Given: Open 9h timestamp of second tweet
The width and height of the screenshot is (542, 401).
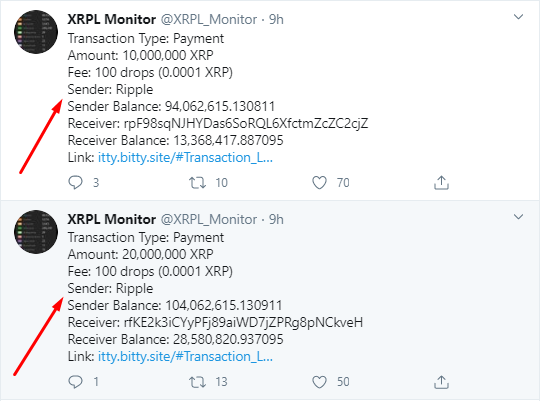Looking at the screenshot, I should pos(276,219).
